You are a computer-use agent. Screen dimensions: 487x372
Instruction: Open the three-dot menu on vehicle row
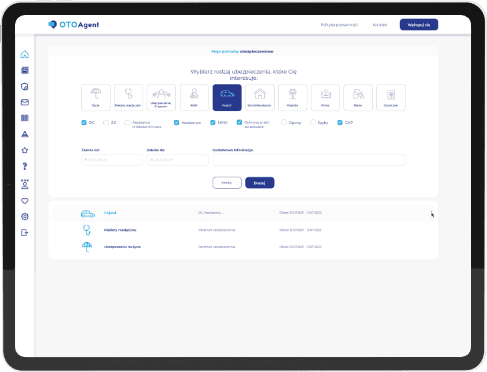tap(431, 213)
